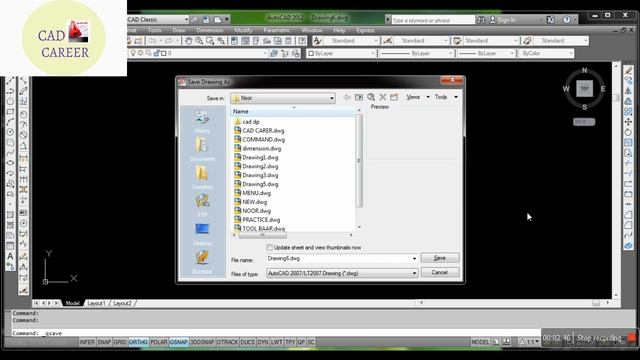Open the Favorites location in Save dialog sidebar
640x360 pixels.
click(x=202, y=178)
